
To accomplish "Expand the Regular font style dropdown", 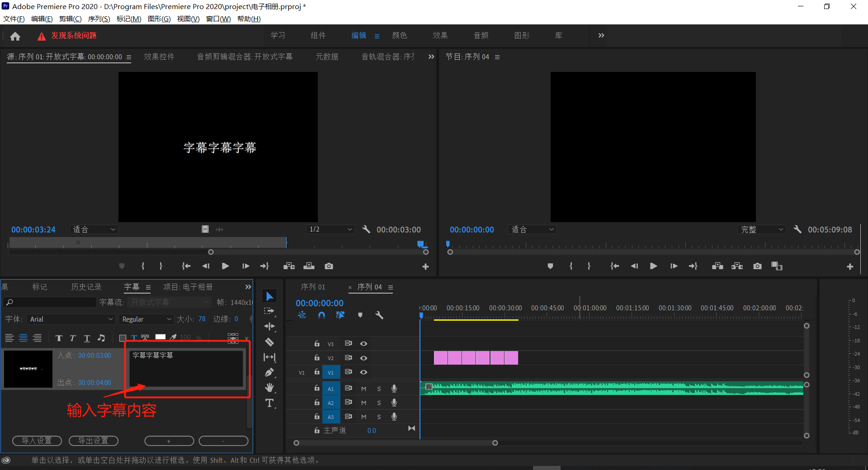I will (x=146, y=319).
